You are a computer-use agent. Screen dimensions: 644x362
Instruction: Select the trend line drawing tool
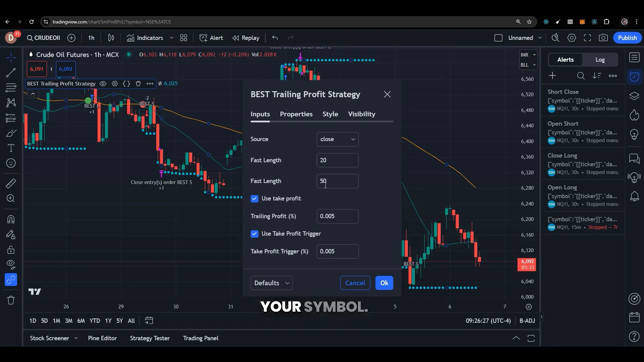pyautogui.click(x=11, y=73)
